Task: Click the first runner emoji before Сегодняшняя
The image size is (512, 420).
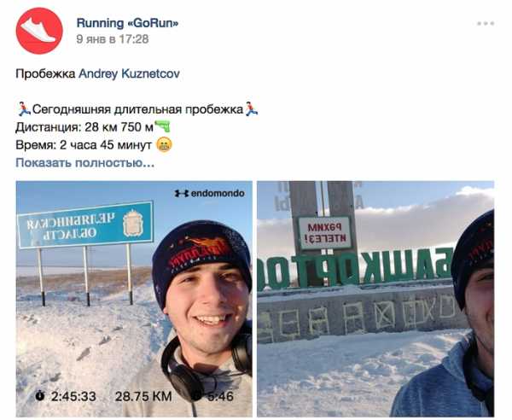Action: 24,109
